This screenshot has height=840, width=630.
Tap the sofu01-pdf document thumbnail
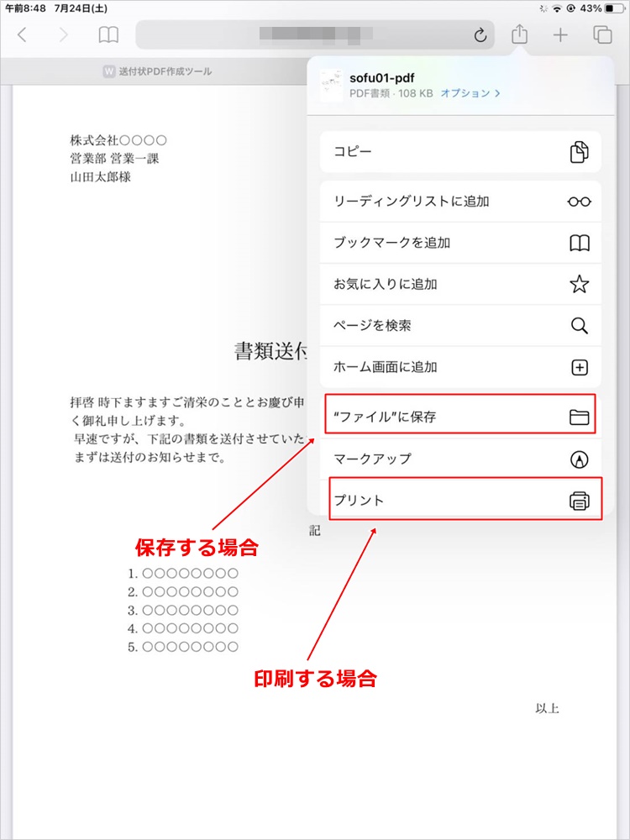pyautogui.click(x=331, y=86)
